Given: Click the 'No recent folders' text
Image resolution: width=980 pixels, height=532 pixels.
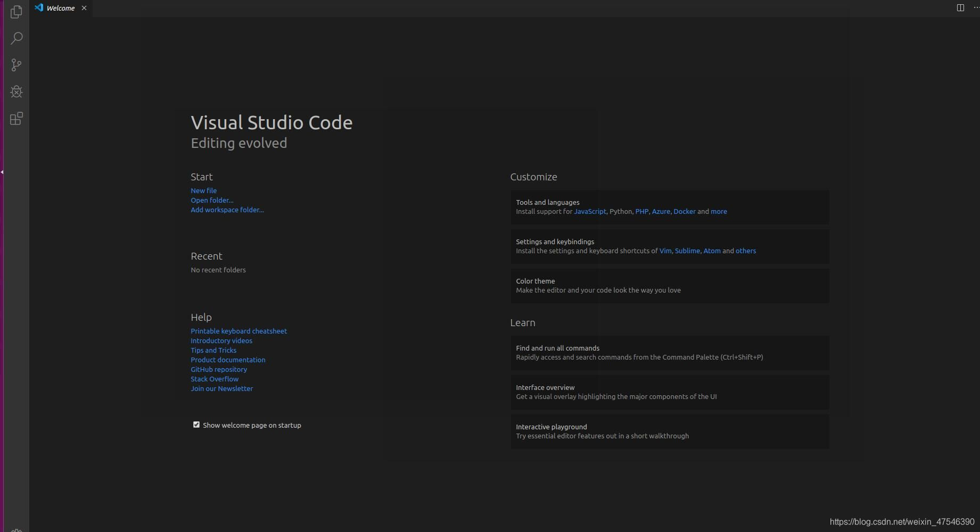Looking at the screenshot, I should (218, 270).
